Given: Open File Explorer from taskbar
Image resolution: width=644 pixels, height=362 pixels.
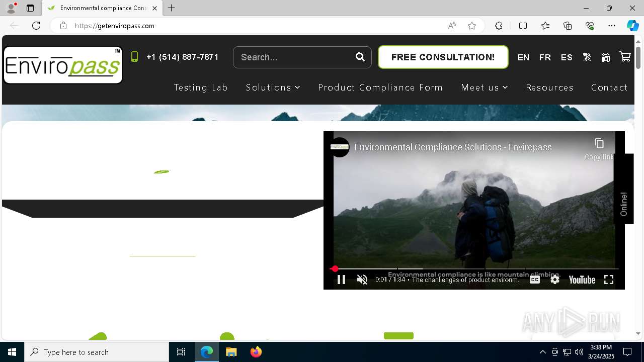Looking at the screenshot, I should coord(231,352).
